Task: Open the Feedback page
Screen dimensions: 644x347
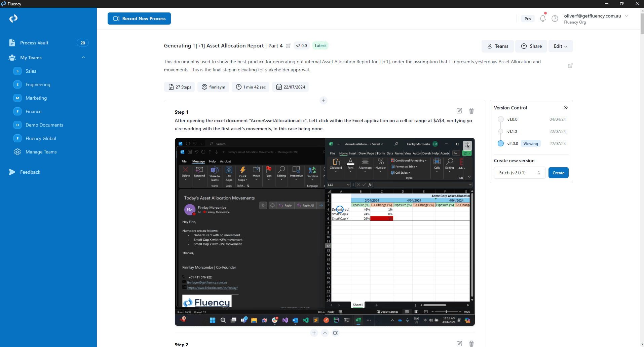Action: [x=30, y=172]
